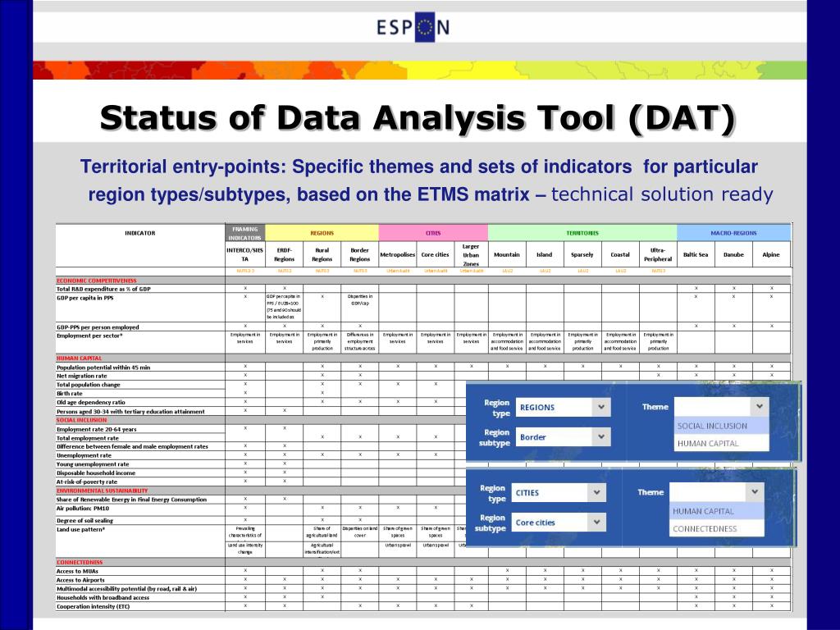Click 'At-risk-of-poverty rate' row label
Viewport: 840px width, 630px height.
click(87, 482)
